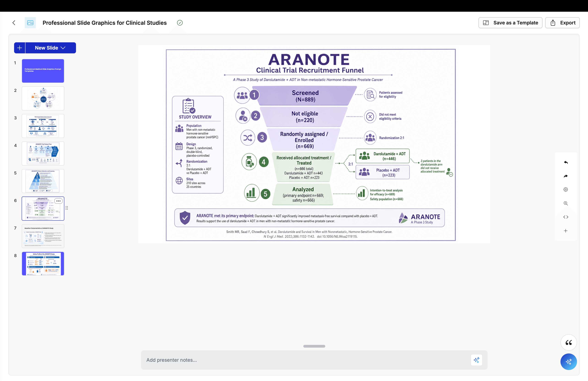This screenshot has width=588, height=381.
Task: Click the sparkle icon in presenter notes
Action: point(477,360)
